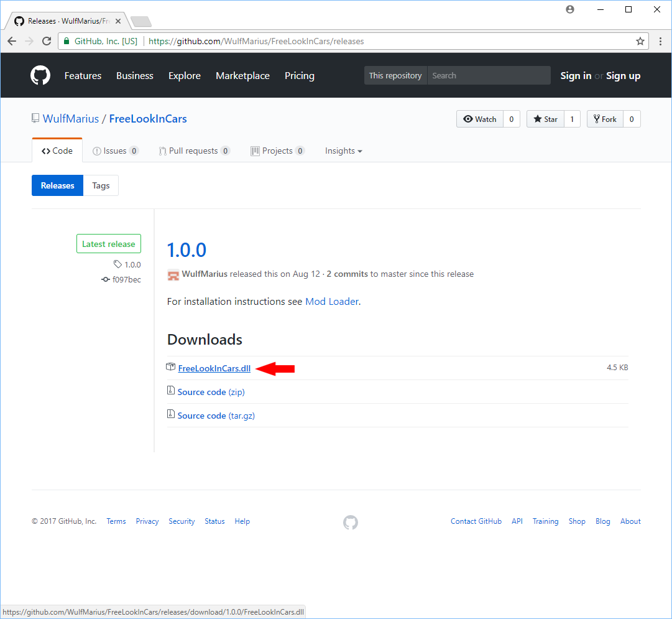This screenshot has width=672, height=619.
Task: Open API footer link
Action: [517, 521]
